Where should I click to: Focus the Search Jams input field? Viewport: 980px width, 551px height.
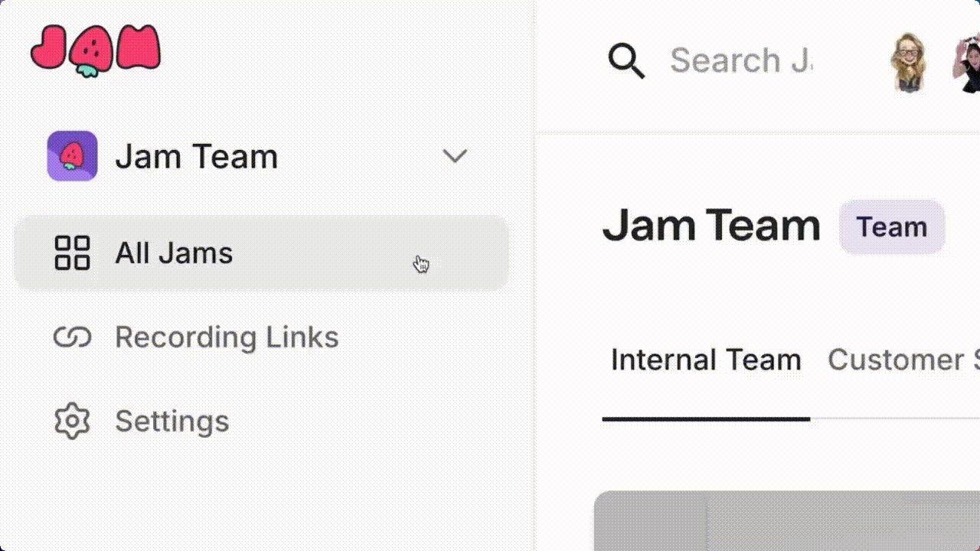(740, 60)
